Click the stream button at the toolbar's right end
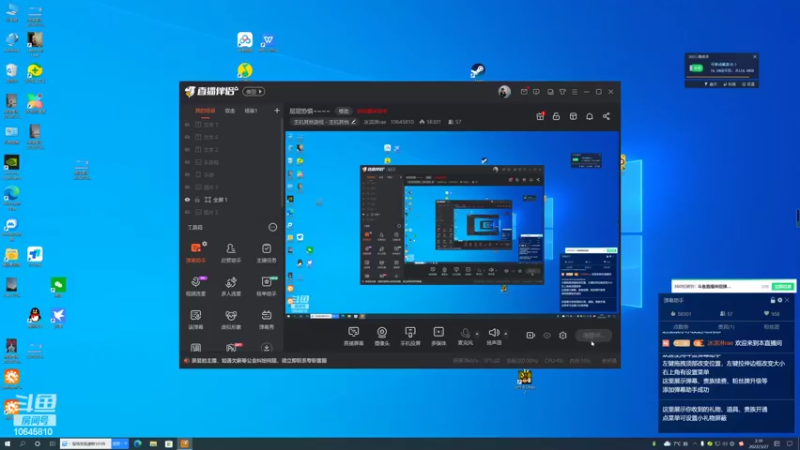This screenshot has height=450, width=800. point(593,335)
